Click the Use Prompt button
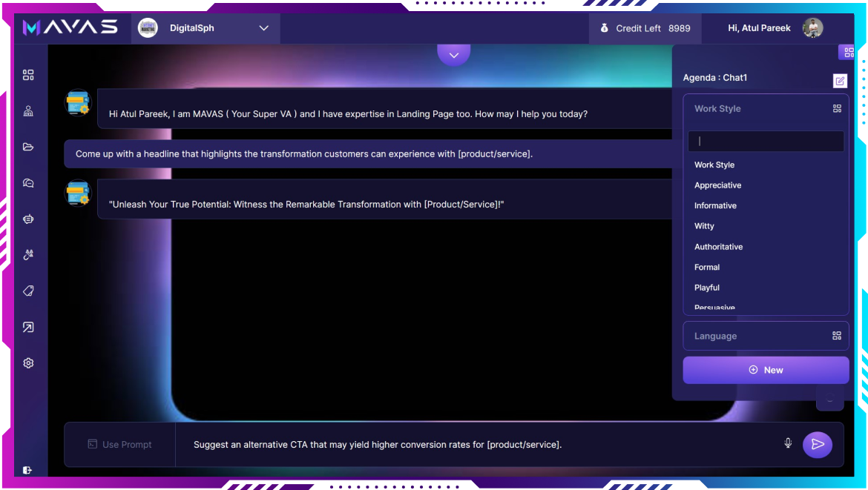 click(119, 445)
